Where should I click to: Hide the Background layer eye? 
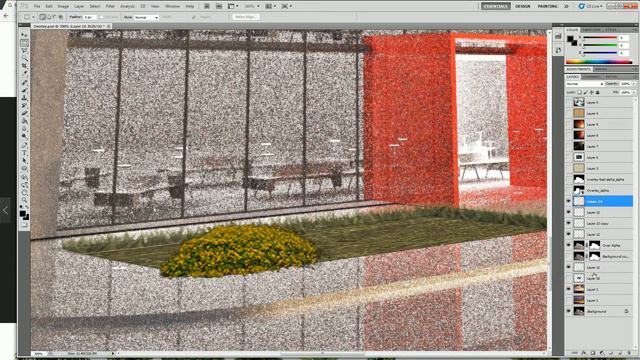569,311
